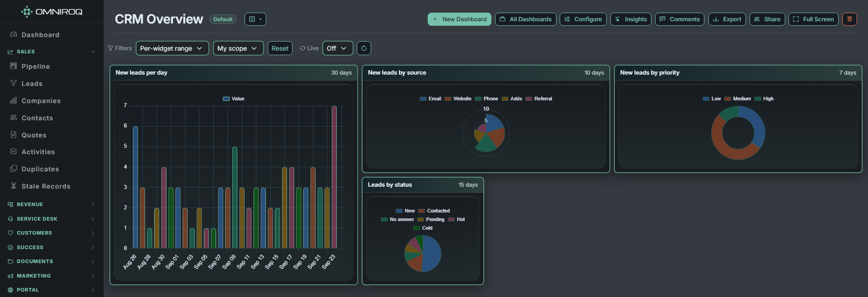
Task: Toggle High priority legend item
Action: 764,99
